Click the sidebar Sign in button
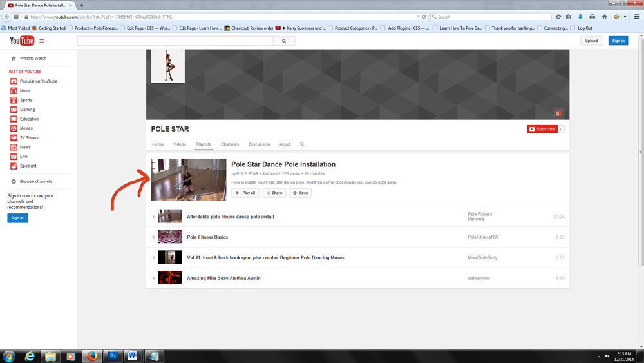644x363 pixels. coord(17,218)
